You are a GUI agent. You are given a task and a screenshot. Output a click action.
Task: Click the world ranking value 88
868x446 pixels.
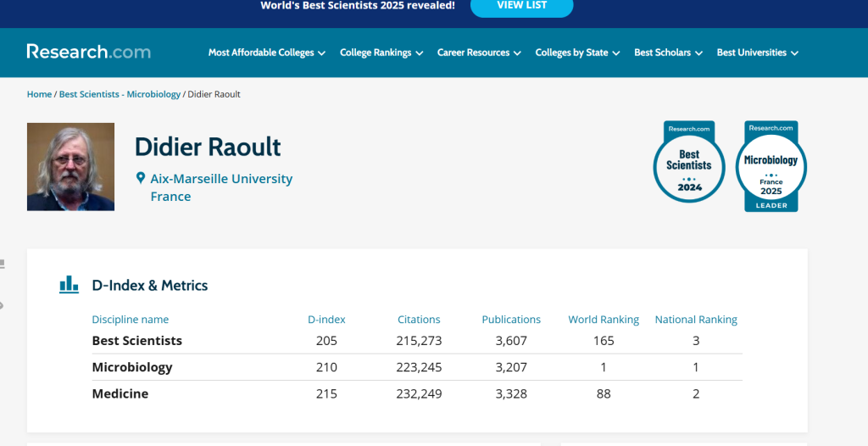point(604,394)
